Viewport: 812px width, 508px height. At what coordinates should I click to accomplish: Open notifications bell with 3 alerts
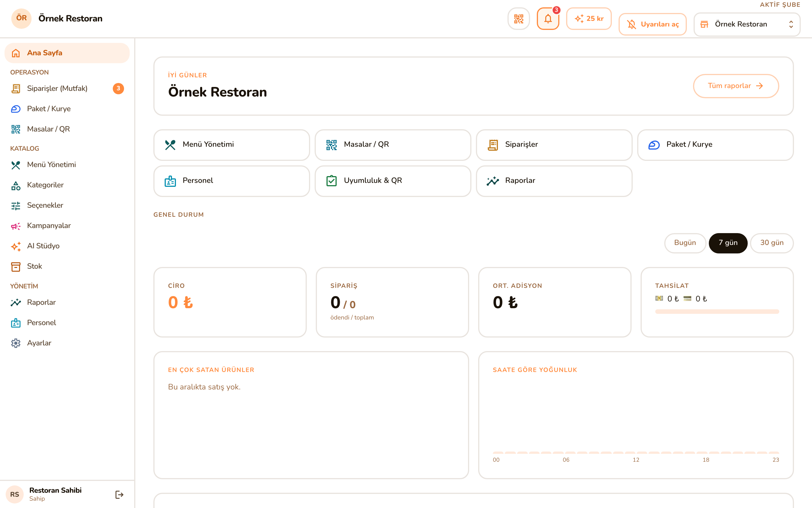(x=548, y=19)
